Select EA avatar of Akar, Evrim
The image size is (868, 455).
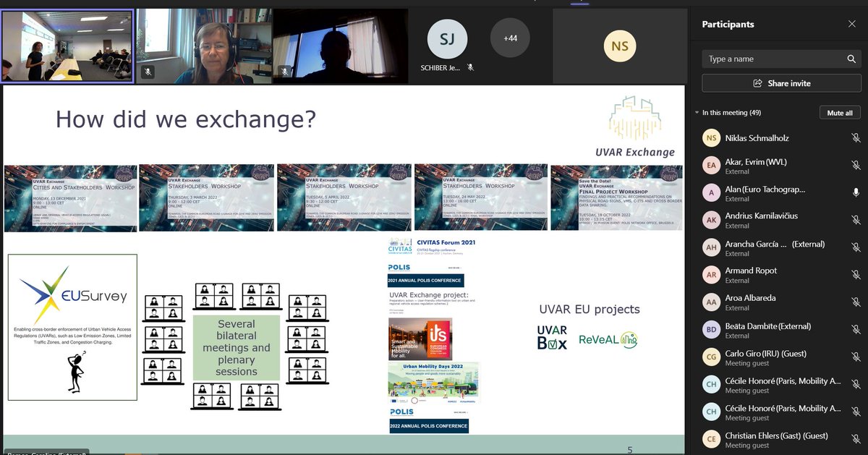pos(712,166)
